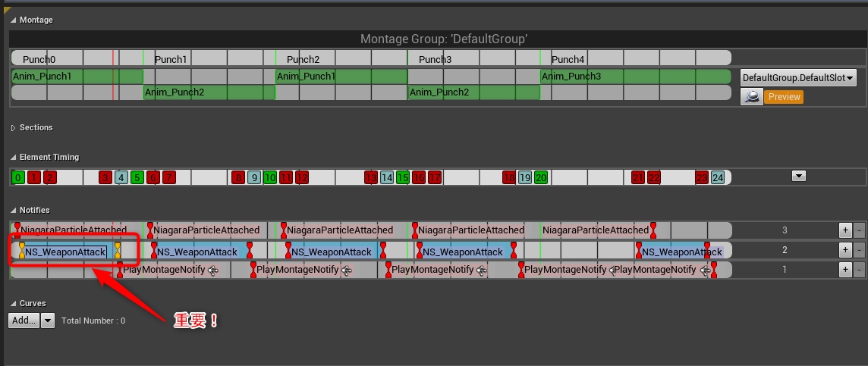This screenshot has height=366, width=868.
Task: Select the first NiagaraParticleAttached notify
Action: 71,230
